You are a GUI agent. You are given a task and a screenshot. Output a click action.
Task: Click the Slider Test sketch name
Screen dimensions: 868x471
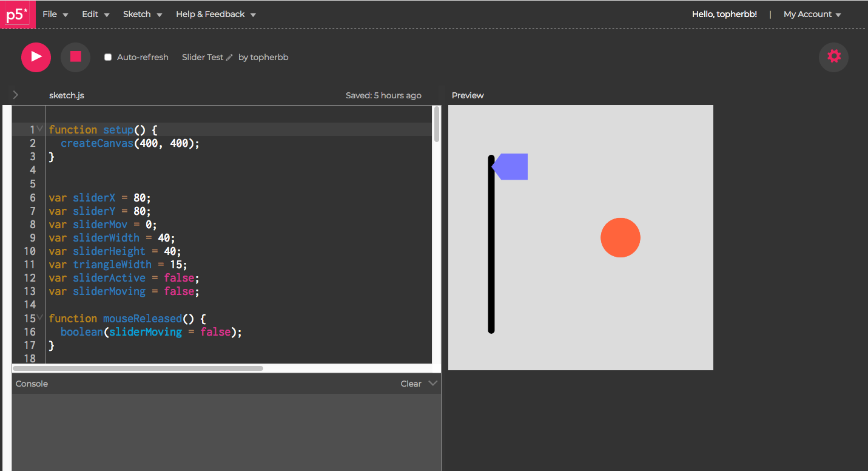tap(203, 57)
